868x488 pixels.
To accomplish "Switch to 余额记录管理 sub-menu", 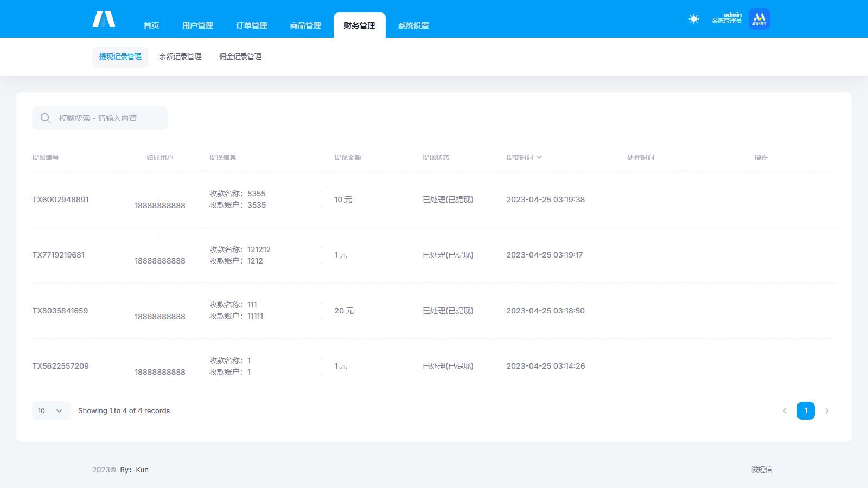I will [180, 56].
